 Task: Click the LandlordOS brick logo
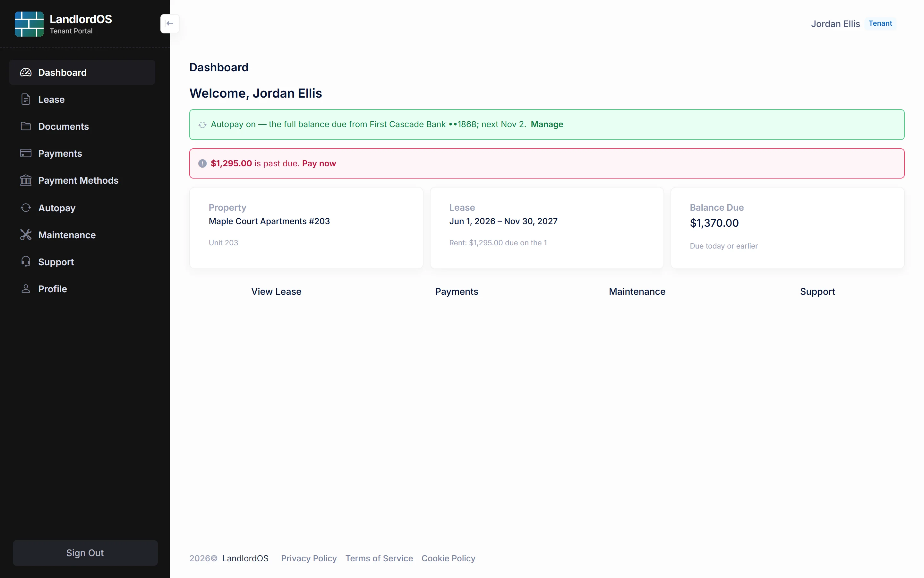click(29, 24)
